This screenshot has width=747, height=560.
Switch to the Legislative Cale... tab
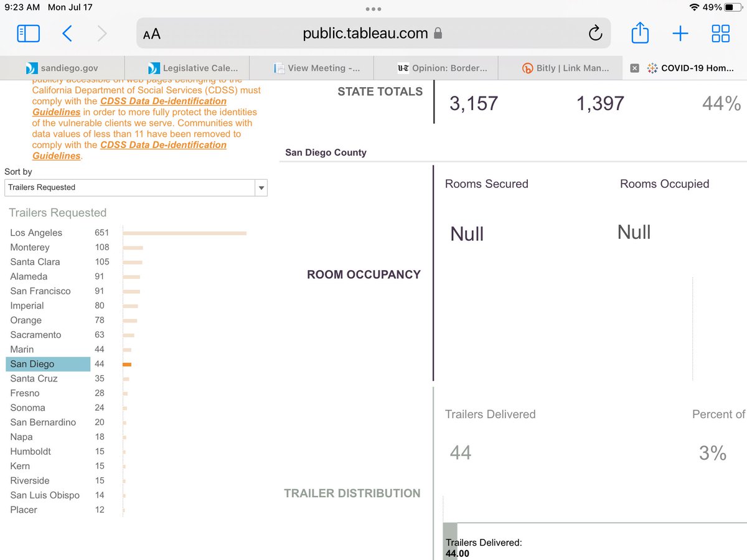(187, 68)
